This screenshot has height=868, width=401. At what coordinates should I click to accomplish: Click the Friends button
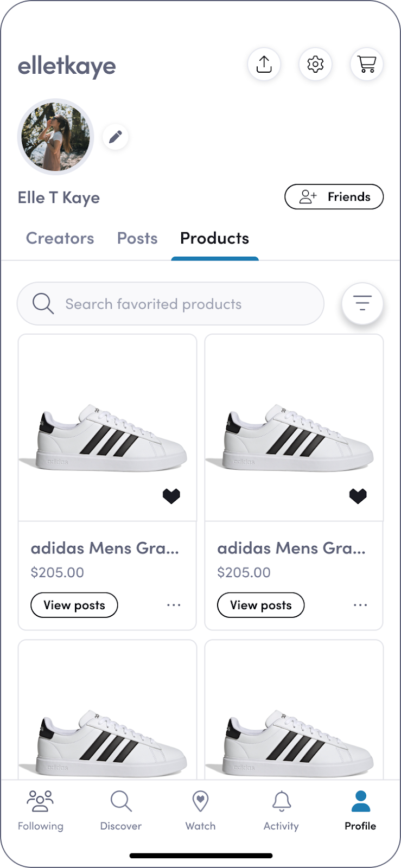[334, 196]
